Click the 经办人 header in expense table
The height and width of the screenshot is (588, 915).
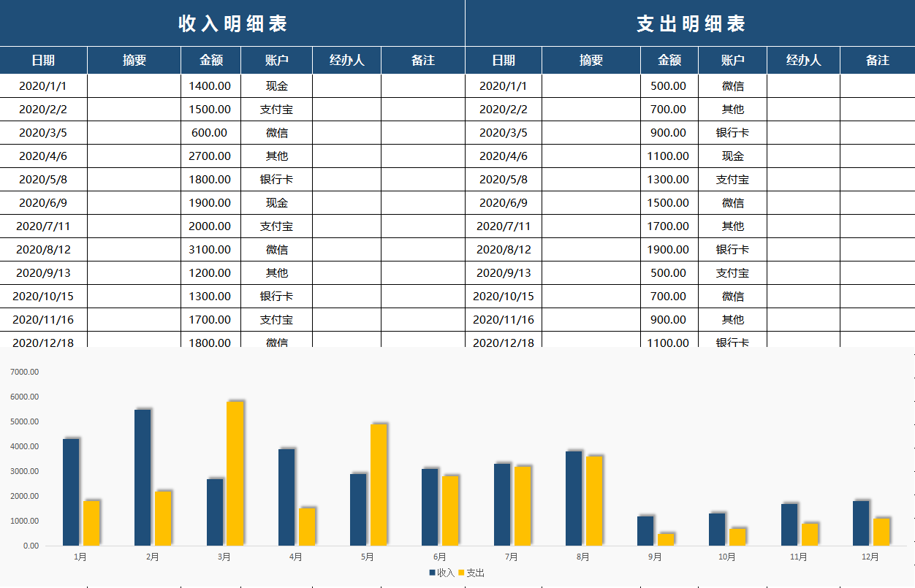pyautogui.click(x=803, y=61)
